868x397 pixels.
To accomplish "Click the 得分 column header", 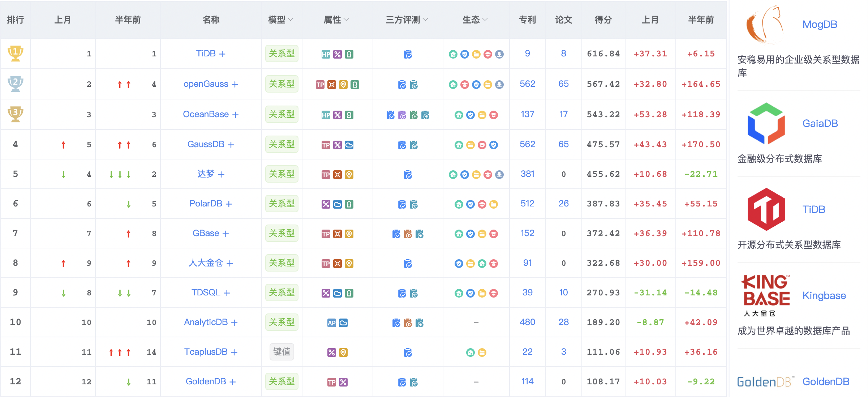I will (603, 20).
